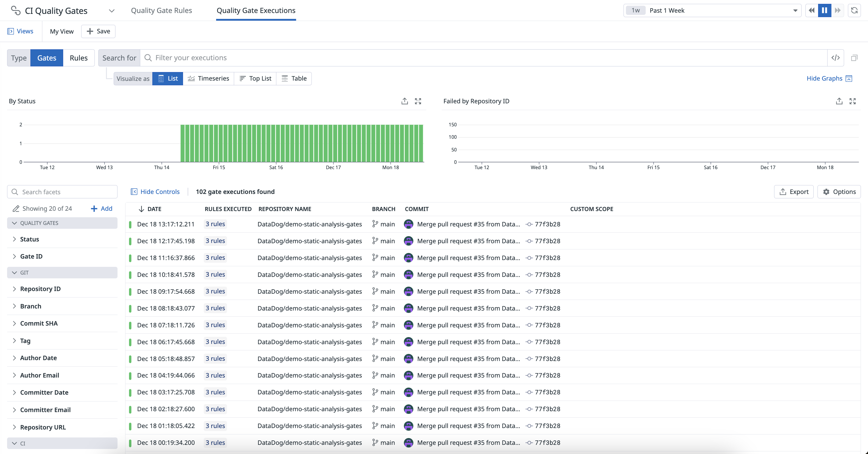This screenshot has width=868, height=454.
Task: Click the refresh icon in top bar
Action: 854,10
